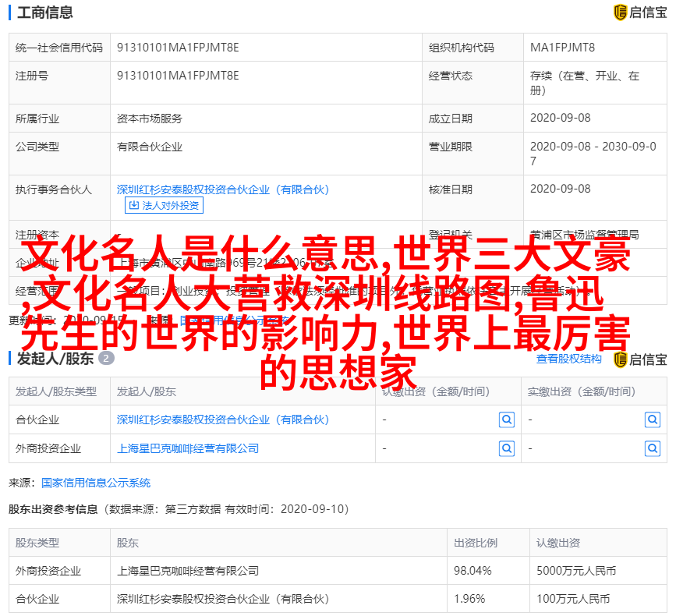This screenshot has height=616, width=676.
Task: Select 出资比例 column header
Action: click(475, 543)
